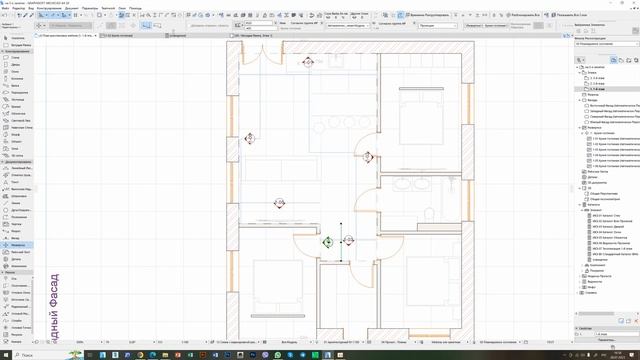
Task: Select the Объект (Object) tool
Action: 16,142
